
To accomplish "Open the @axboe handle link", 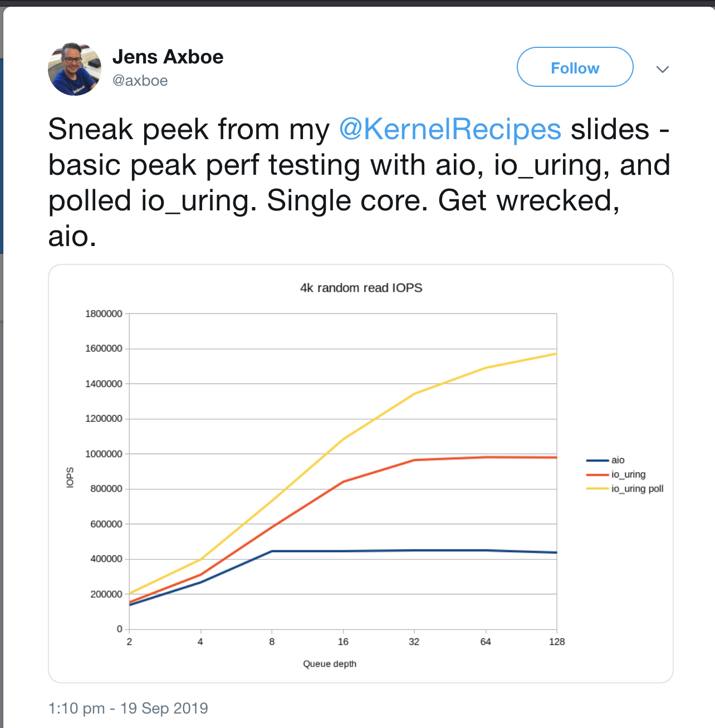I will coord(140,81).
